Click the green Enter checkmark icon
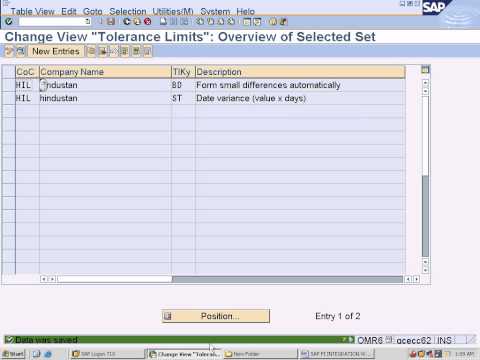The width and height of the screenshot is (480, 360). (x=9, y=22)
